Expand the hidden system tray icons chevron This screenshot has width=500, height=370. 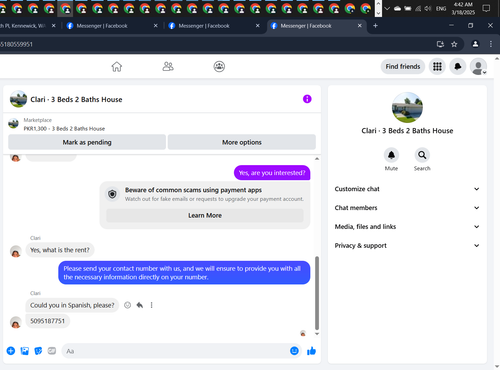(x=387, y=9)
